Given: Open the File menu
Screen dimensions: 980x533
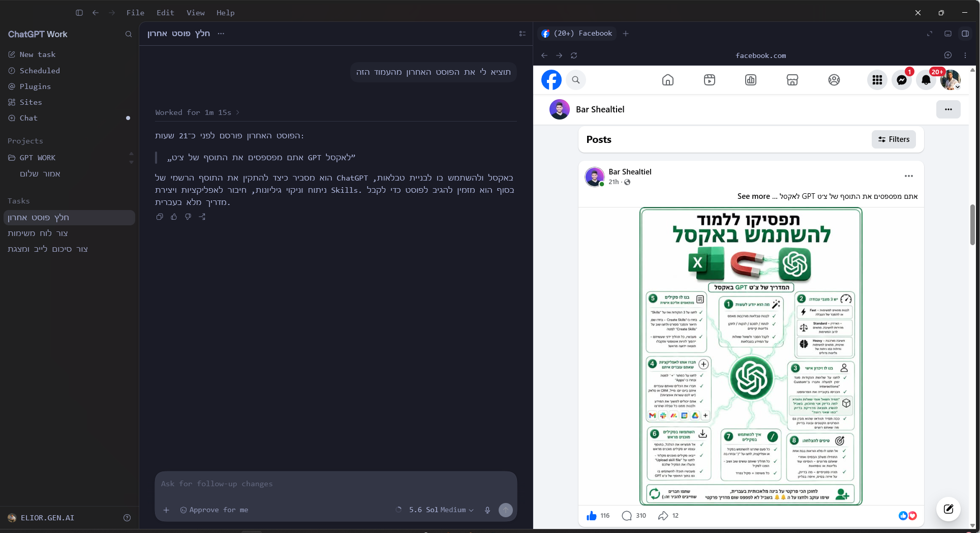Looking at the screenshot, I should [136, 13].
